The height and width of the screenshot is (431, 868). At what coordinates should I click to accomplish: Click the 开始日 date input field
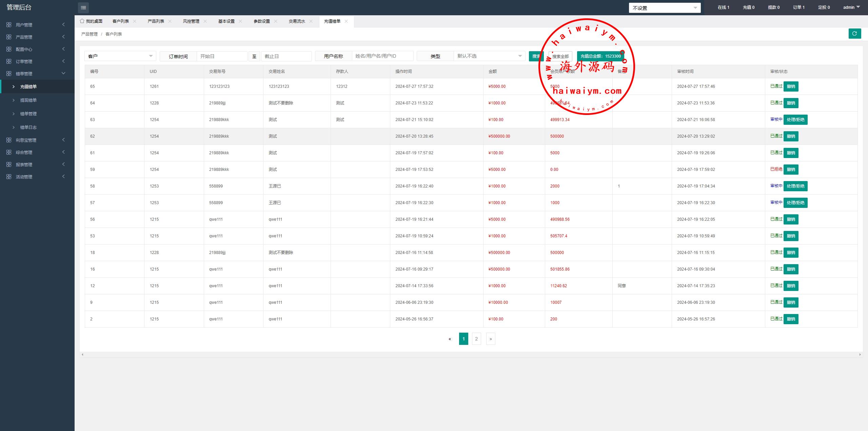222,56
